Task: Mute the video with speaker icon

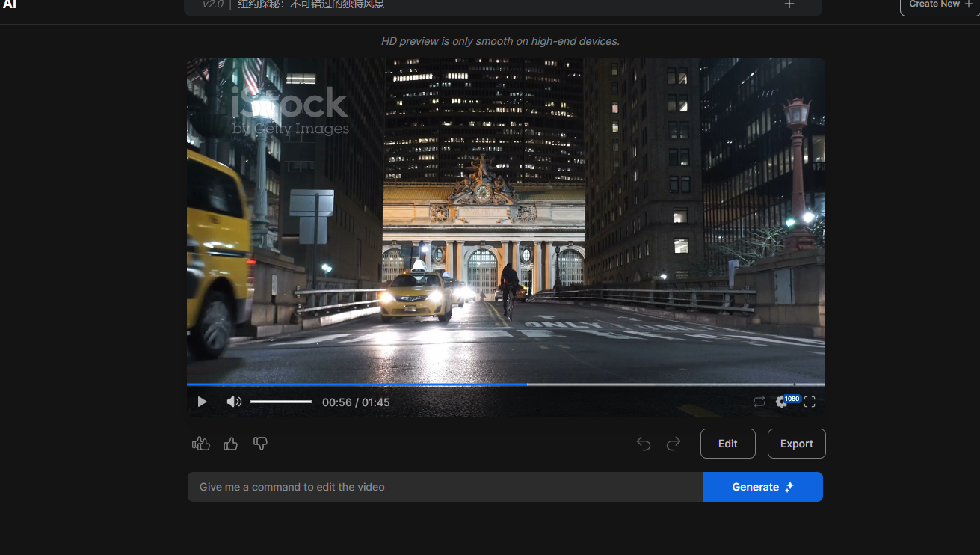Action: click(234, 402)
